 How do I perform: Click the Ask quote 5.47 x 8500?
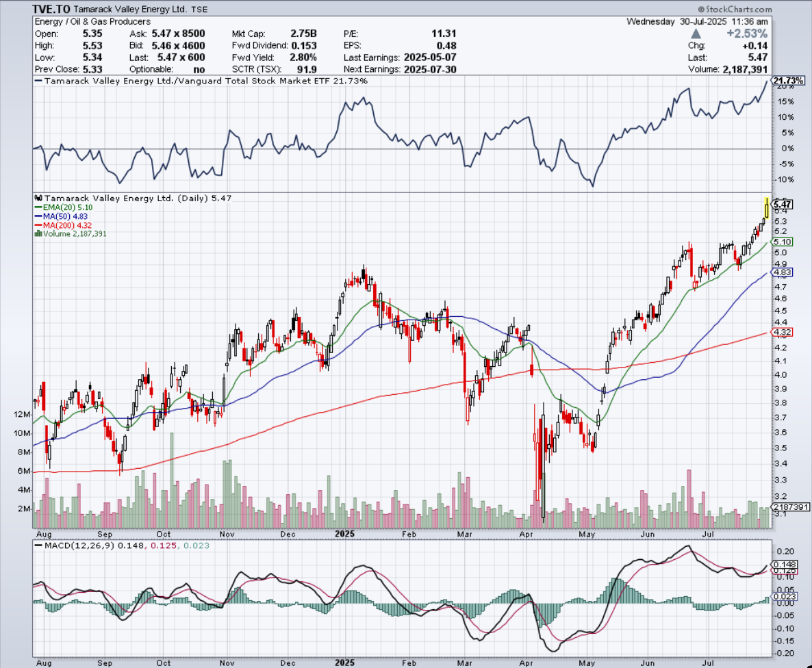(178, 34)
